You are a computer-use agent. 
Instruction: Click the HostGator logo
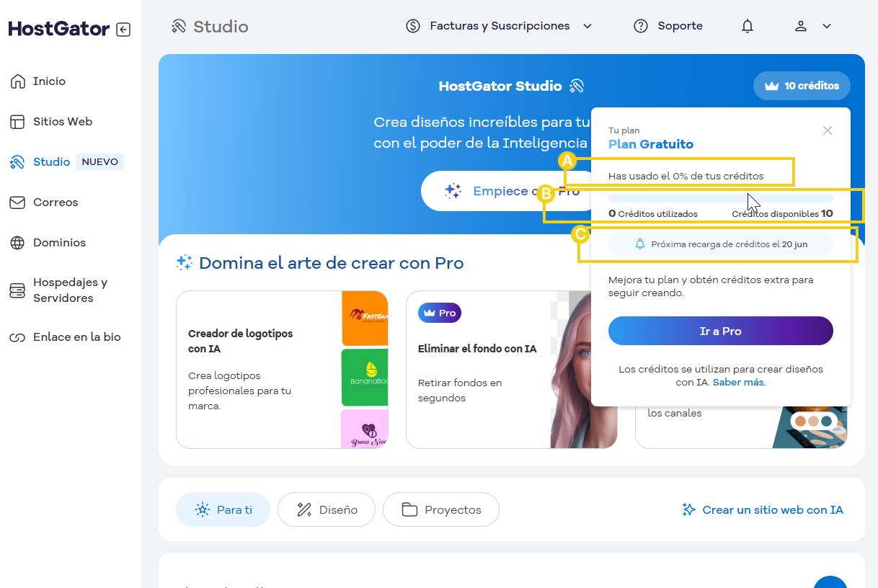58,29
